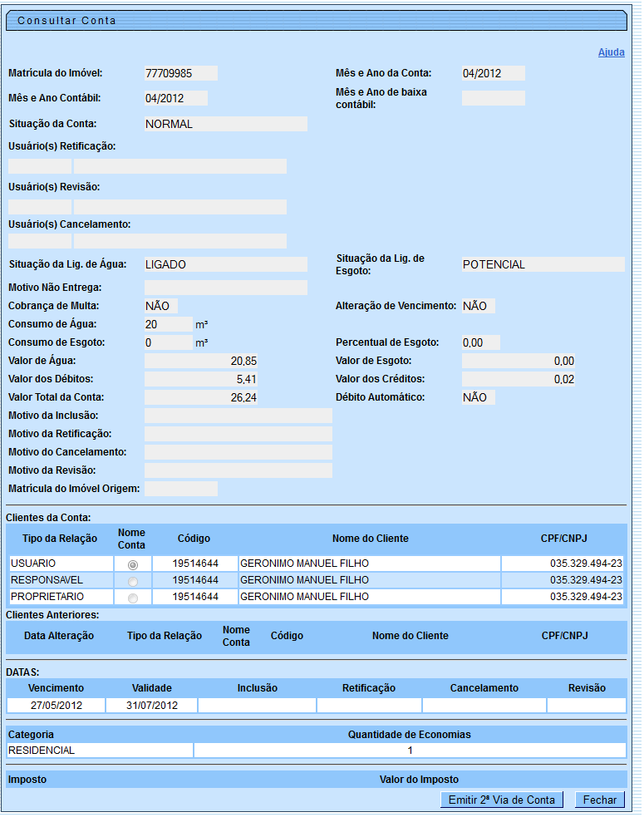Click the Vencimento date cell 27/05/2012
Viewport: 644px width, 827px height.
[x=57, y=706]
